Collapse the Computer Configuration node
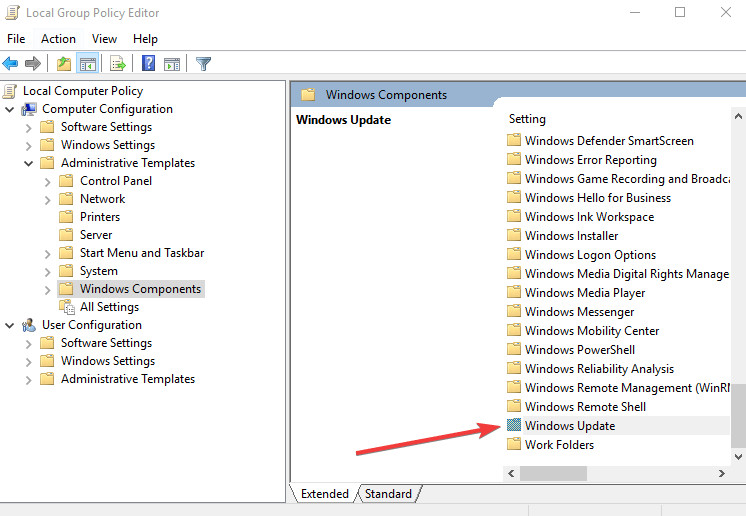 [x=10, y=109]
